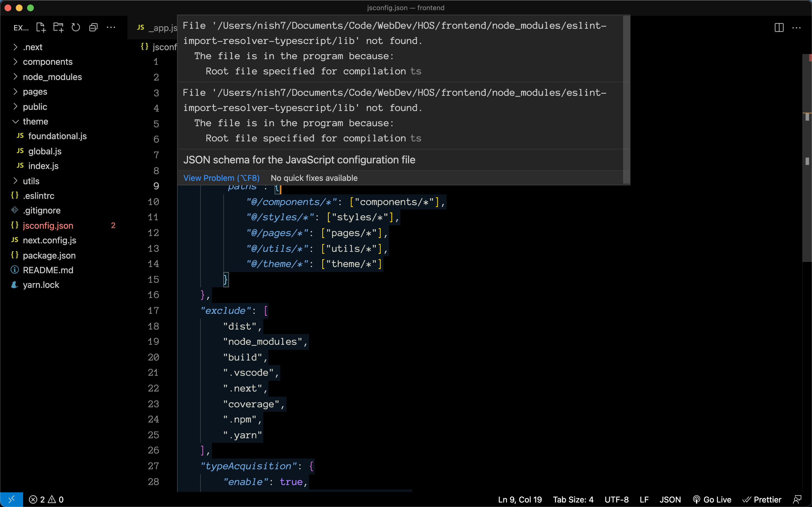This screenshot has height=507, width=812.
Task: Expand the components folder
Action: coord(47,62)
